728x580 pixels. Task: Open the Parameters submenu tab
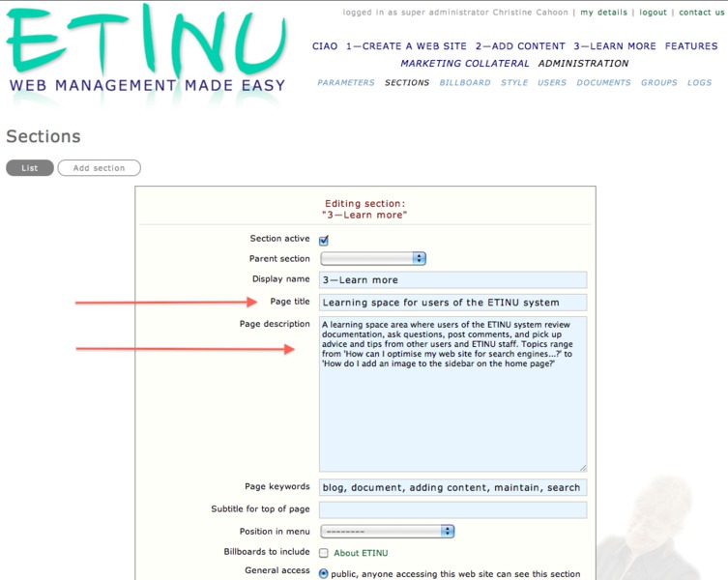[x=345, y=83]
